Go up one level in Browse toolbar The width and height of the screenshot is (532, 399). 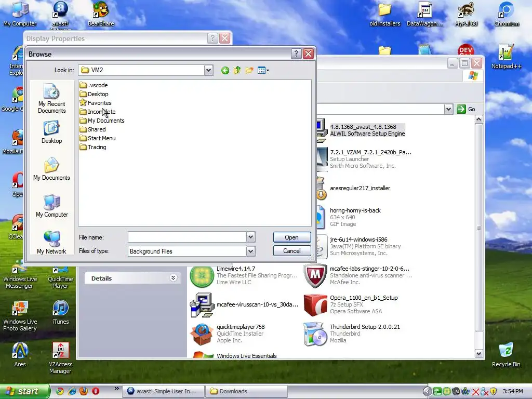[237, 70]
